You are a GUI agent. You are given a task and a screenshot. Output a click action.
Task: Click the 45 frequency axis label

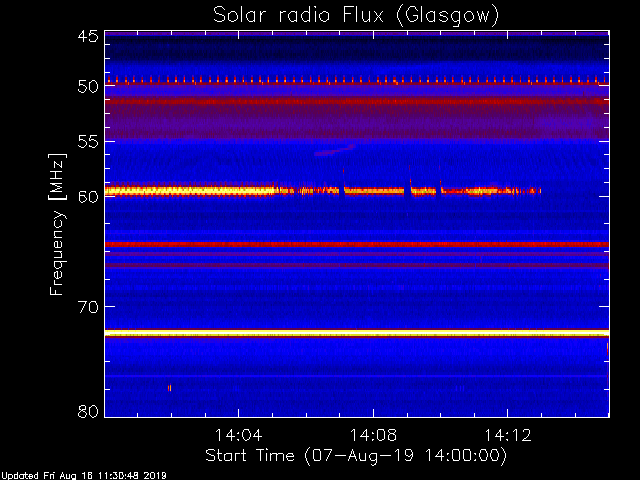click(88, 36)
